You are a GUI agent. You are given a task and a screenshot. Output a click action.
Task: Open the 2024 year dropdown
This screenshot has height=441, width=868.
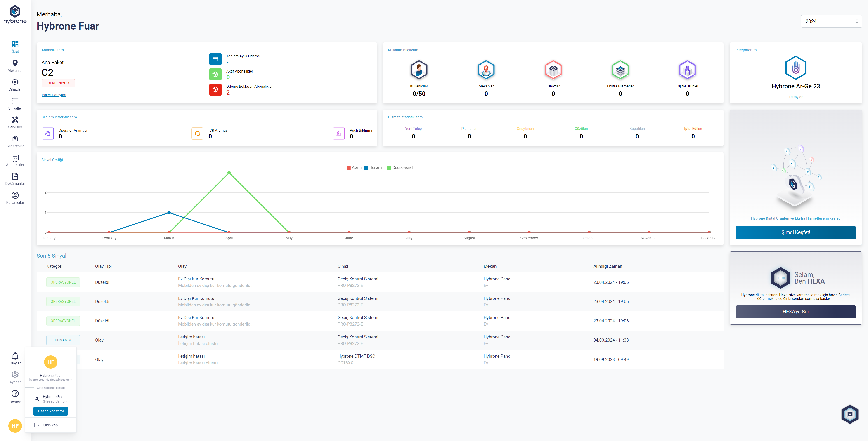click(x=831, y=21)
